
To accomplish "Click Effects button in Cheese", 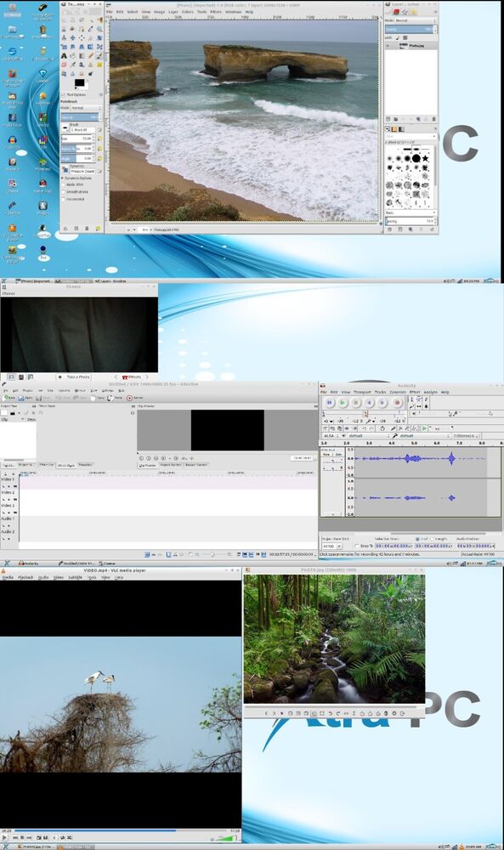I will coord(132,377).
